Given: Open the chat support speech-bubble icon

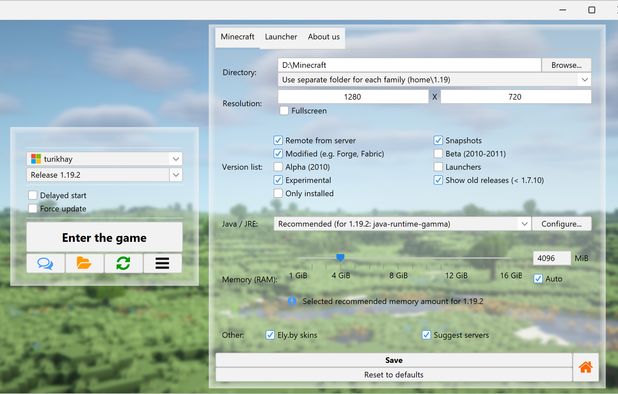Looking at the screenshot, I should [x=45, y=263].
